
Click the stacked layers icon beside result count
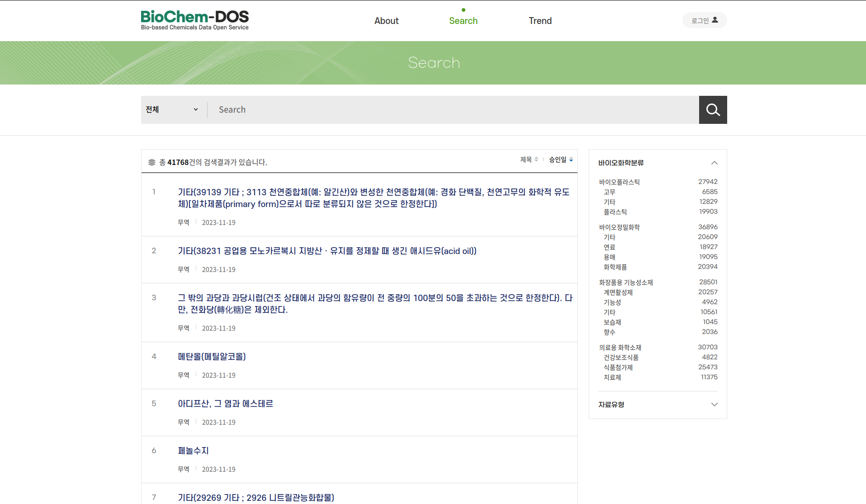coord(152,162)
